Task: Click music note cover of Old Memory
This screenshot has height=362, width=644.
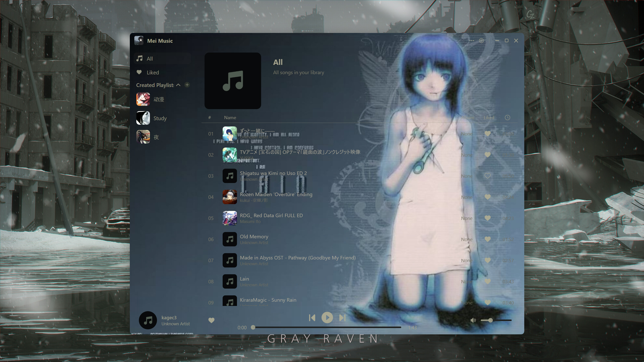Action: click(230, 239)
